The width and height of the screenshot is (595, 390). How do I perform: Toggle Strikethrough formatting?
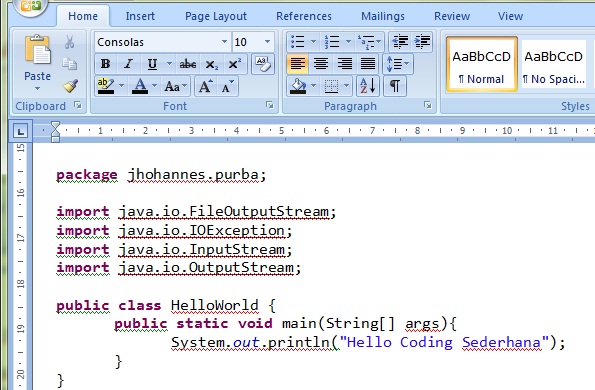tap(188, 64)
